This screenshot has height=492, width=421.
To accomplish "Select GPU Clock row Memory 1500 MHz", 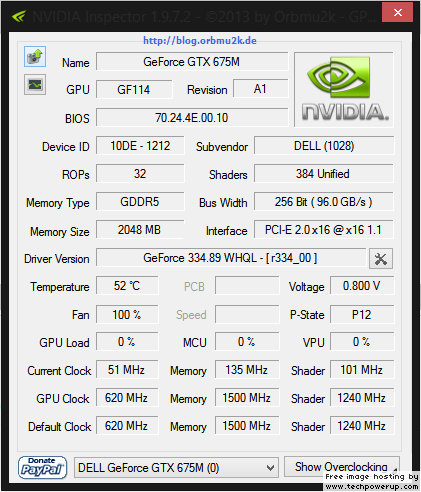I will pos(247,398).
